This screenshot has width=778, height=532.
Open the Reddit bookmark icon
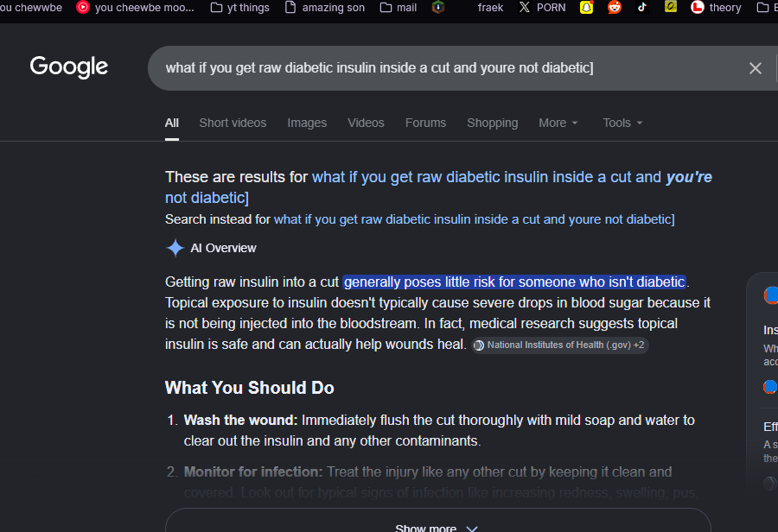[x=615, y=8]
